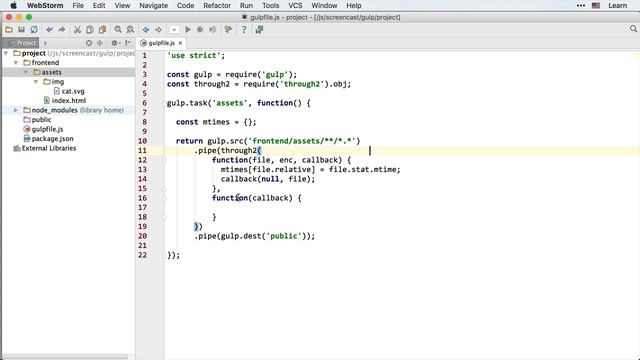Open Settings via the wrench icon
640x360 pixels.
(228, 30)
